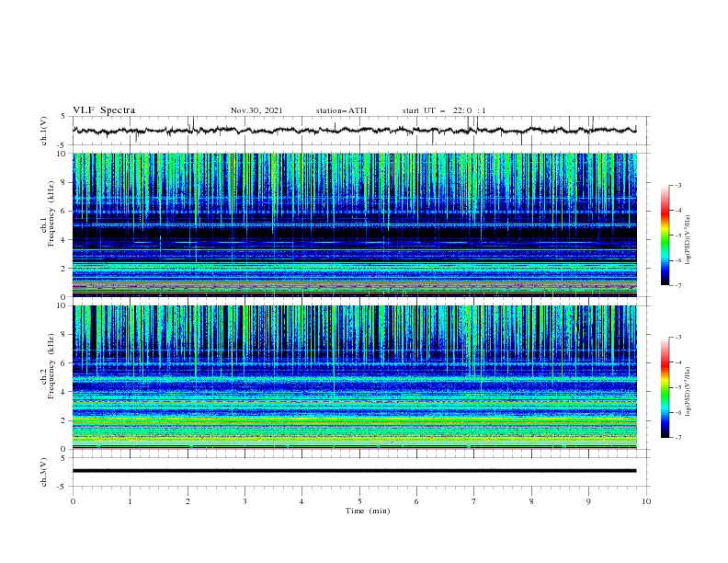Image resolution: width=728 pixels, height=563 pixels.
Task: Click the time axis tick label '0'
Action: 73,501
